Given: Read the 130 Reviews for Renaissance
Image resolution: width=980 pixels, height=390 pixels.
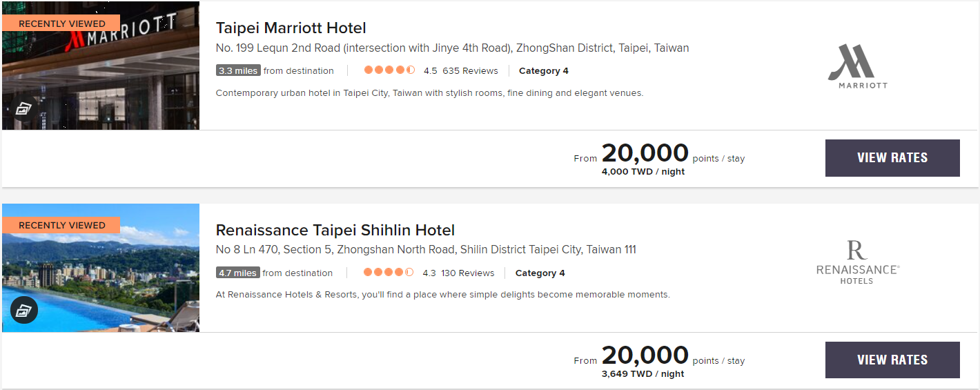Looking at the screenshot, I should coord(467,273).
